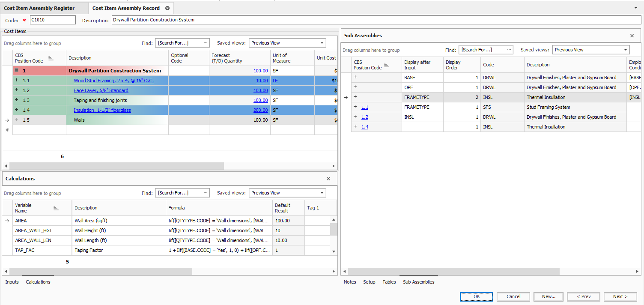This screenshot has height=305, width=644.
Task: Click sort icon in Variable Name column header
Action: (56, 208)
